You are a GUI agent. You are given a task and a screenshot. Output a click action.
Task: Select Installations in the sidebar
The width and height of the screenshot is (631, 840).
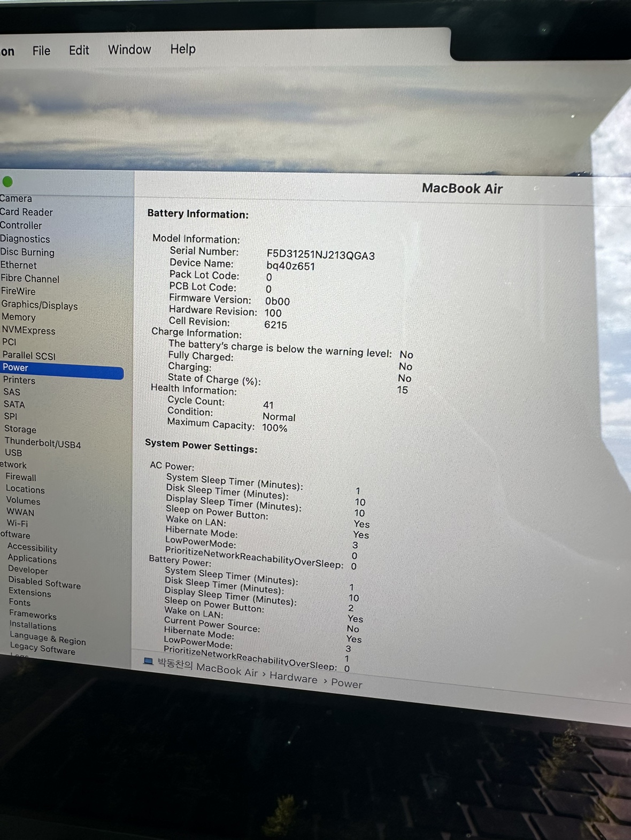tap(33, 625)
